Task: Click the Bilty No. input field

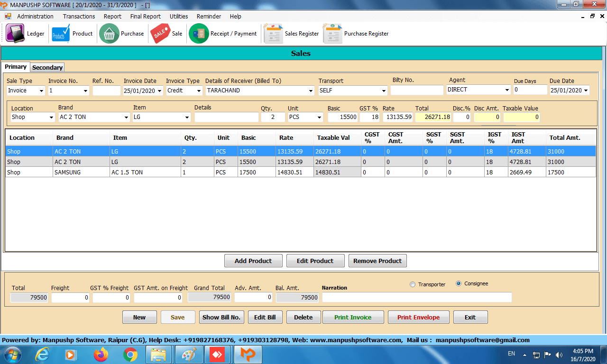Action: point(417,90)
